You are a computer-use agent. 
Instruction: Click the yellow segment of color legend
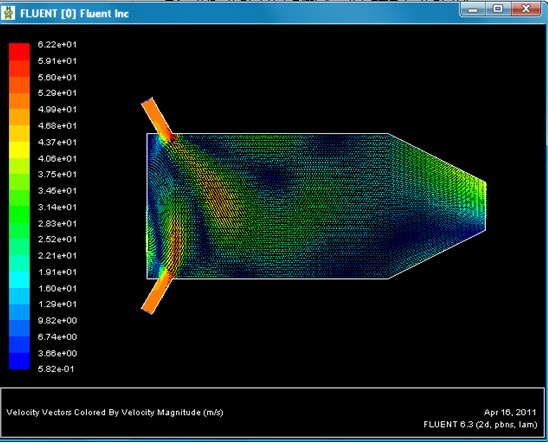[19, 150]
